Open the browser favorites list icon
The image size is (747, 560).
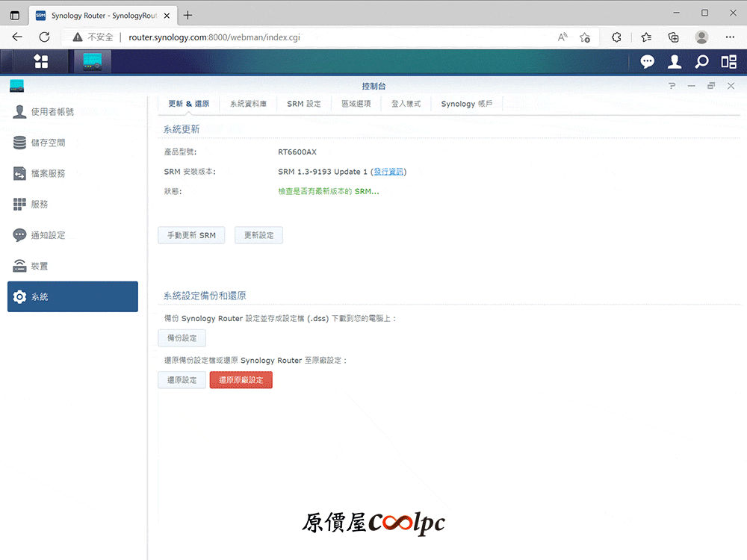[646, 37]
